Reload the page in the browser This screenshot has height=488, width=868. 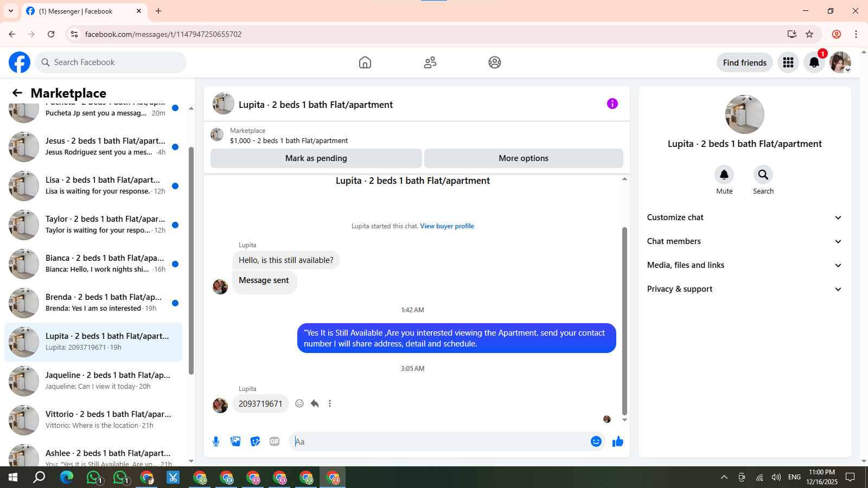(x=51, y=34)
